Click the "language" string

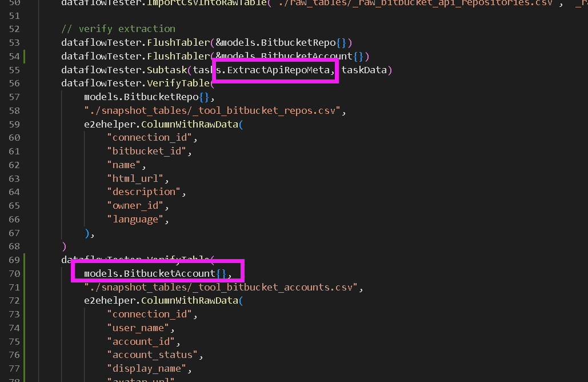[x=135, y=220]
